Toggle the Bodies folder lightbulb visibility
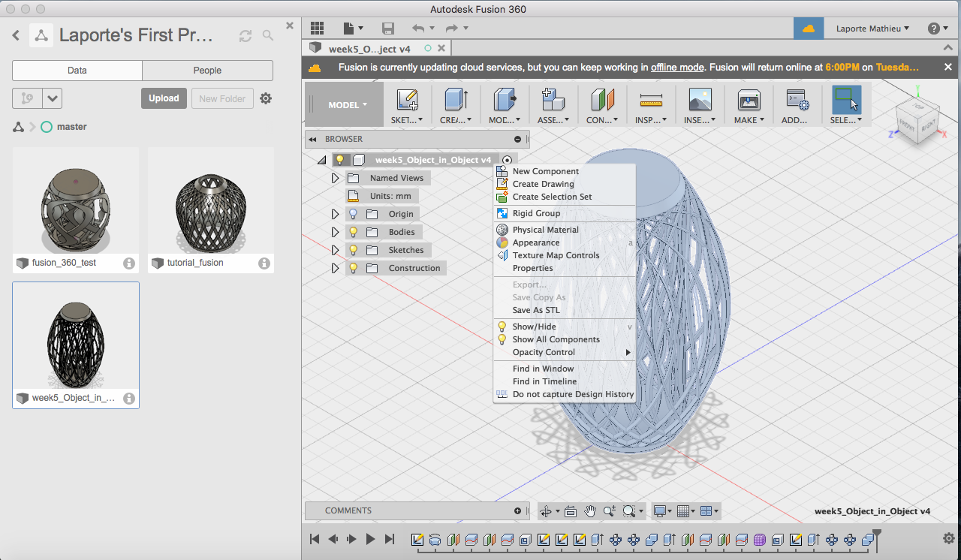 click(x=353, y=232)
